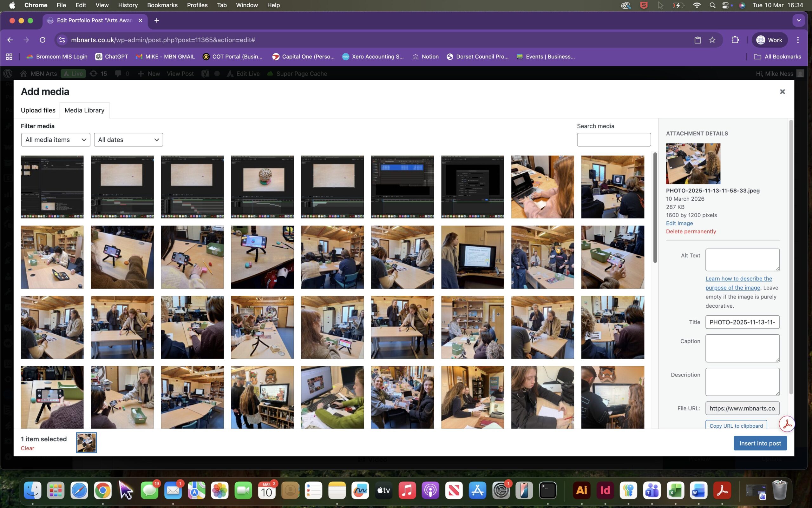
Task: Open InDesign from the Dock
Action: pyautogui.click(x=605, y=491)
